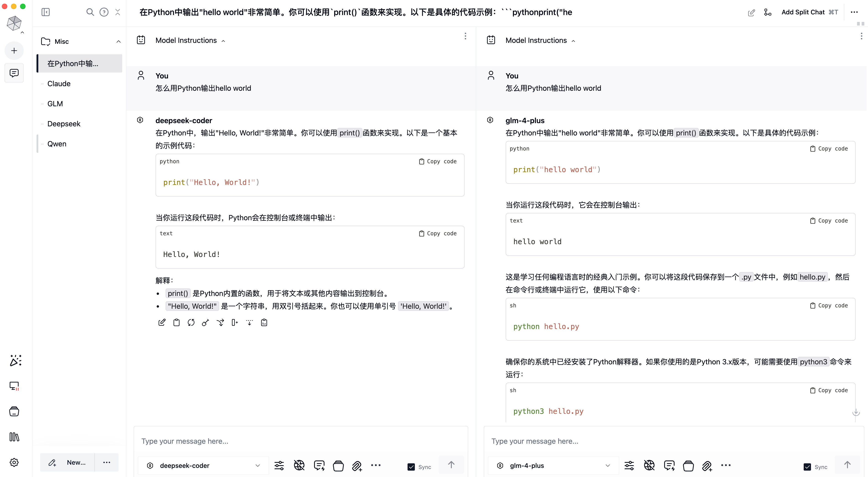868x477 pixels.
Task: Click the edit chat title pencil icon
Action: [751, 13]
